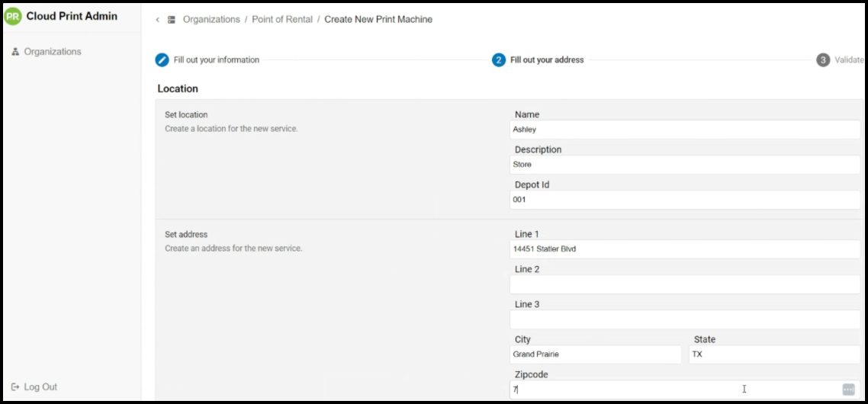This screenshot has height=404, width=868.
Task: Click the Log Out arrow icon
Action: [x=15, y=387]
